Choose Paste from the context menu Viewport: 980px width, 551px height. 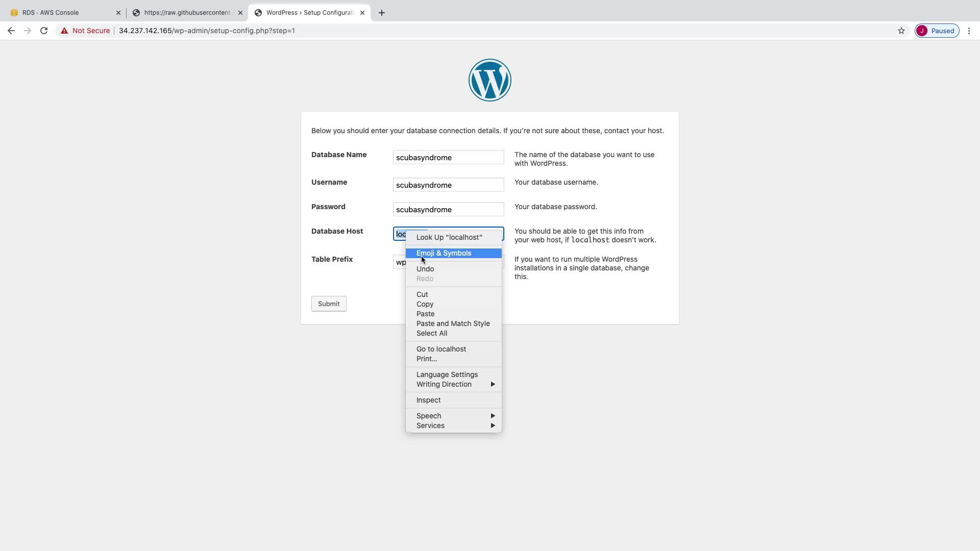click(x=425, y=314)
